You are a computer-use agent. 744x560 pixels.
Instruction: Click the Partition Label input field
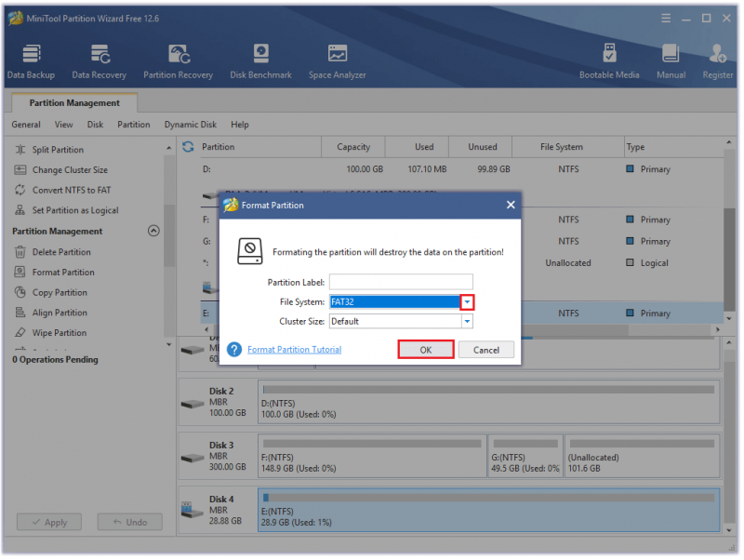[x=402, y=283]
